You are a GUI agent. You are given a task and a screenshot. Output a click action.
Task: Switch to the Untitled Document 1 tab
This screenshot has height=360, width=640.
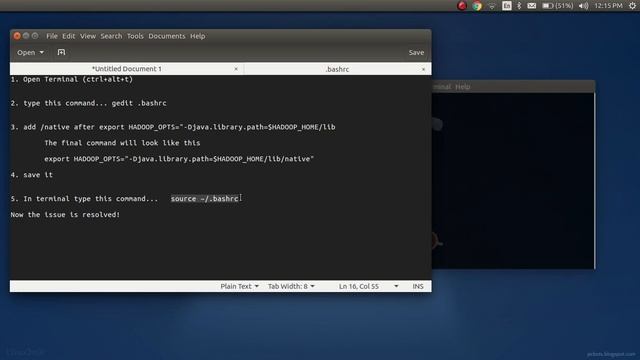pyautogui.click(x=127, y=69)
